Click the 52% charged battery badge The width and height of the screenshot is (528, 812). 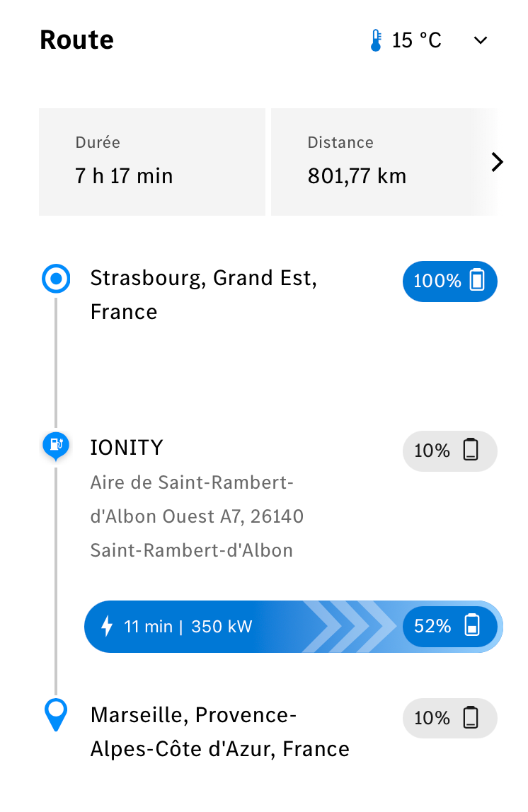click(x=449, y=626)
